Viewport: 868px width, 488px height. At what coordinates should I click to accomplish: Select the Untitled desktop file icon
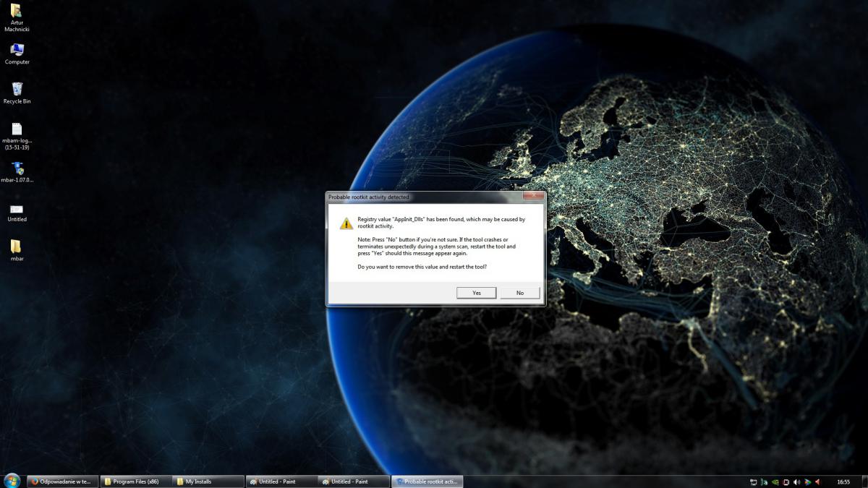(17, 212)
